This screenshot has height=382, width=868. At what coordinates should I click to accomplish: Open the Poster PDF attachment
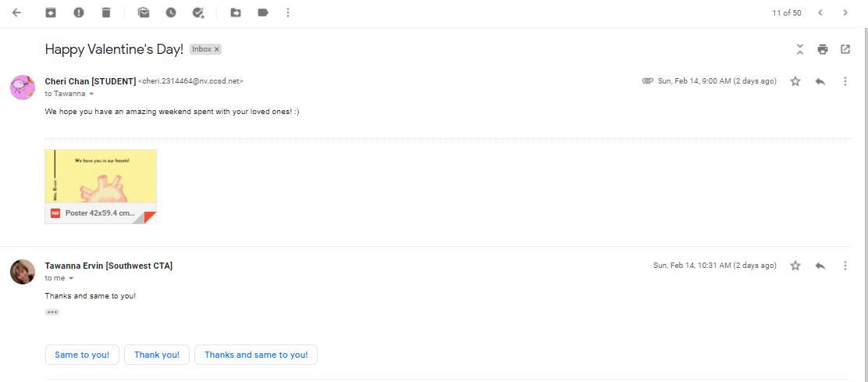[x=101, y=186]
